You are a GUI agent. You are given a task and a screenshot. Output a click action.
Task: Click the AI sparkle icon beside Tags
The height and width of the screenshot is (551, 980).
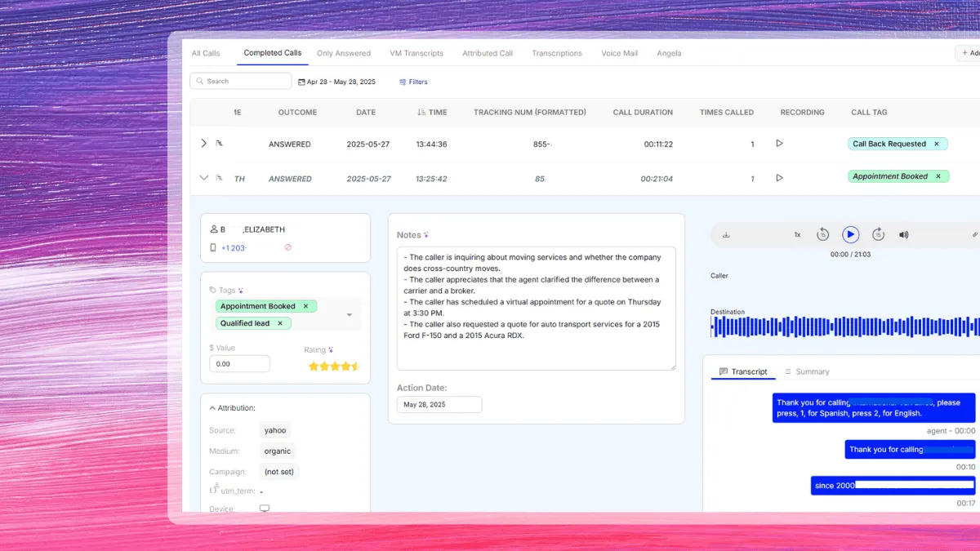point(241,290)
